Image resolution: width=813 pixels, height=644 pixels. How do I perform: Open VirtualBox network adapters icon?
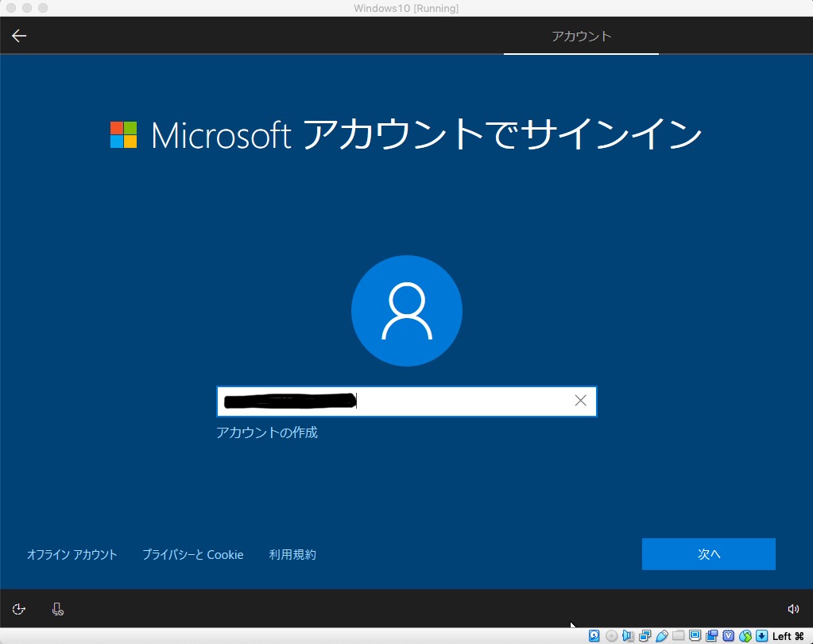click(645, 636)
